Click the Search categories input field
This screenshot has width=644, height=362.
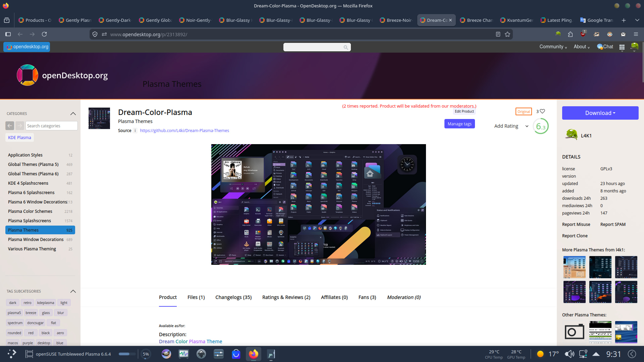point(51,126)
